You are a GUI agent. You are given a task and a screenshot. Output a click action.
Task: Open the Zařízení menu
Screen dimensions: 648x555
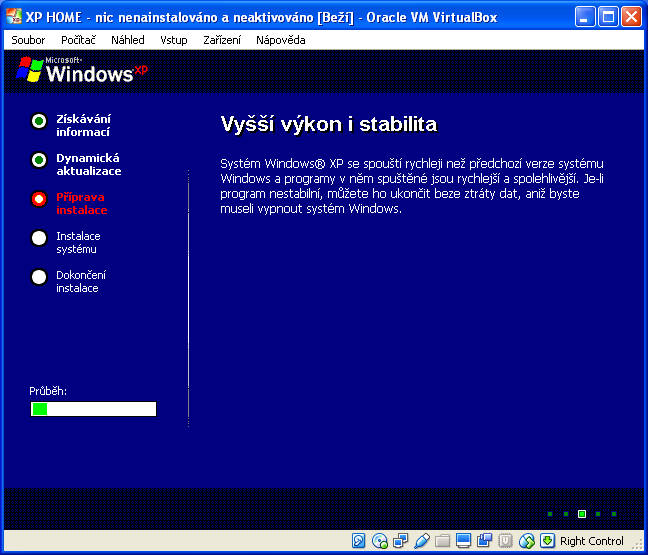pos(222,40)
